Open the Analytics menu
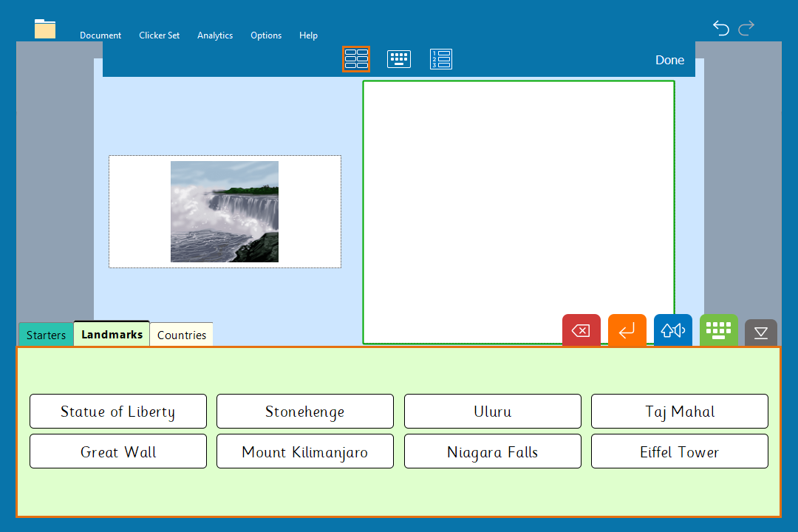 tap(215, 35)
